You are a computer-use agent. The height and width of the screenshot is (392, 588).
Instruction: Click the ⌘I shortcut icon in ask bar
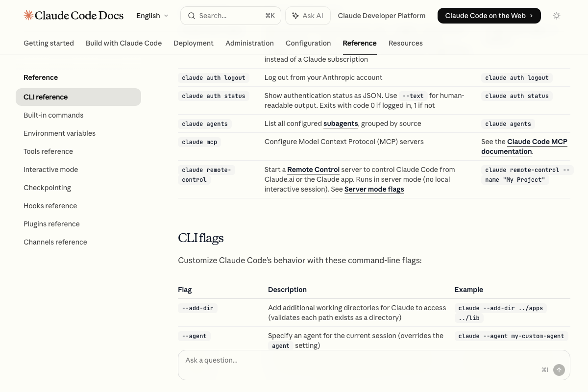click(x=544, y=370)
